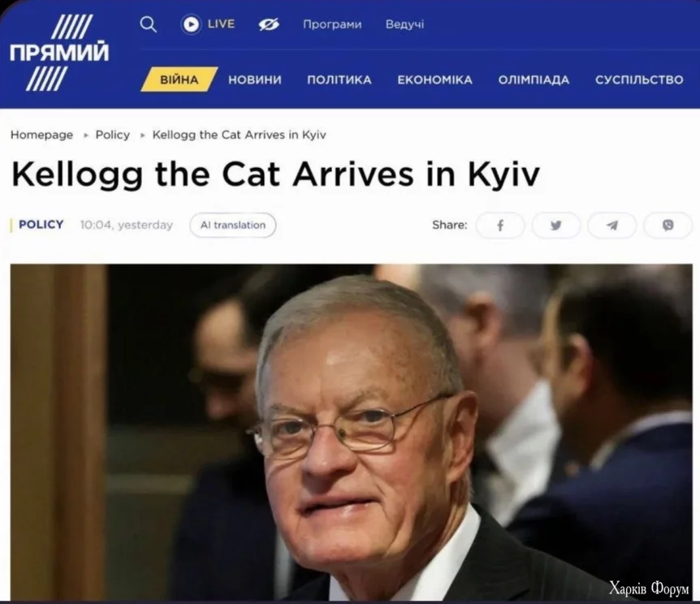Select the ВІЙНА tab

pos(179,80)
